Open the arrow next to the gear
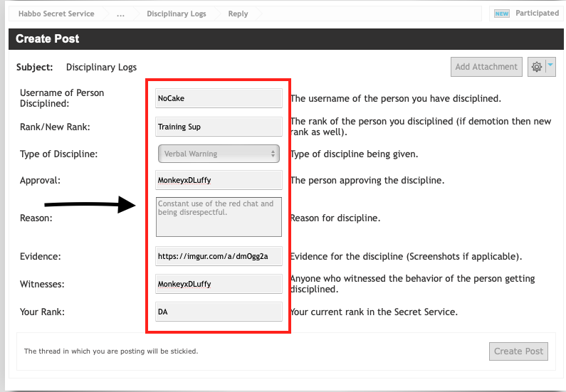The width and height of the screenshot is (566, 392). coord(550,65)
